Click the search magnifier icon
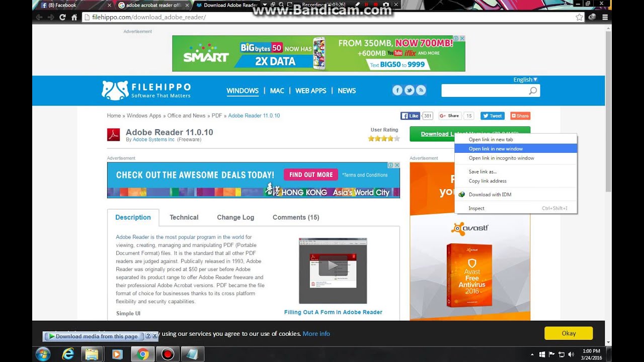Viewport: 644px width, 362px height. pyautogui.click(x=533, y=91)
